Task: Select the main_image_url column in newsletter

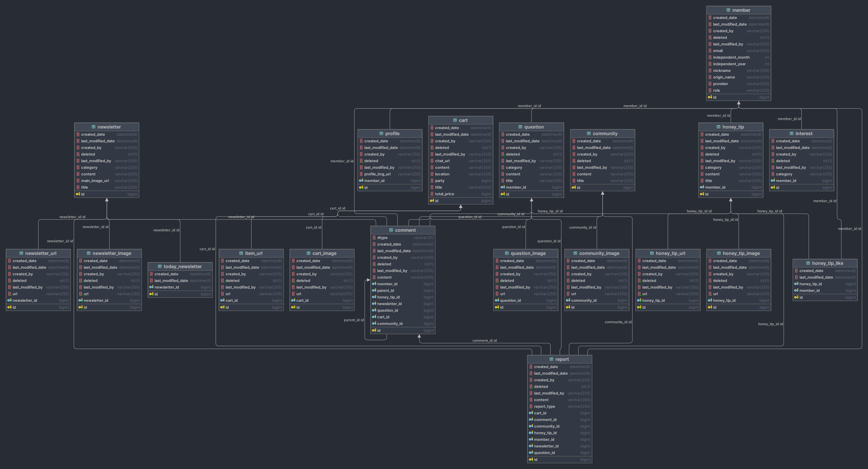Action: pos(107,181)
